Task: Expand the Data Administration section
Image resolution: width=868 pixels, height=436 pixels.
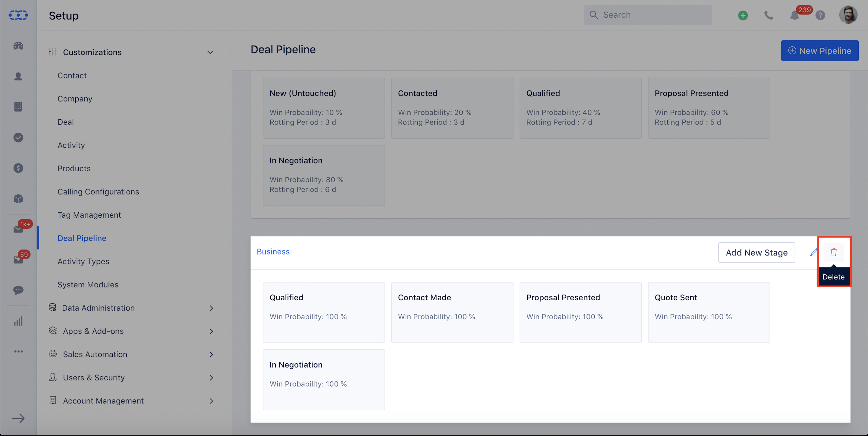Action: (x=211, y=308)
